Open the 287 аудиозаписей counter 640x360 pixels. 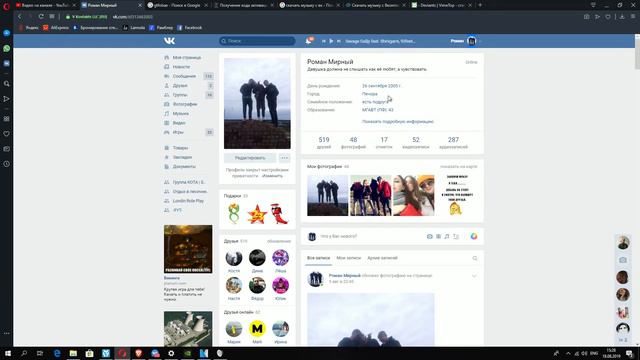453,142
